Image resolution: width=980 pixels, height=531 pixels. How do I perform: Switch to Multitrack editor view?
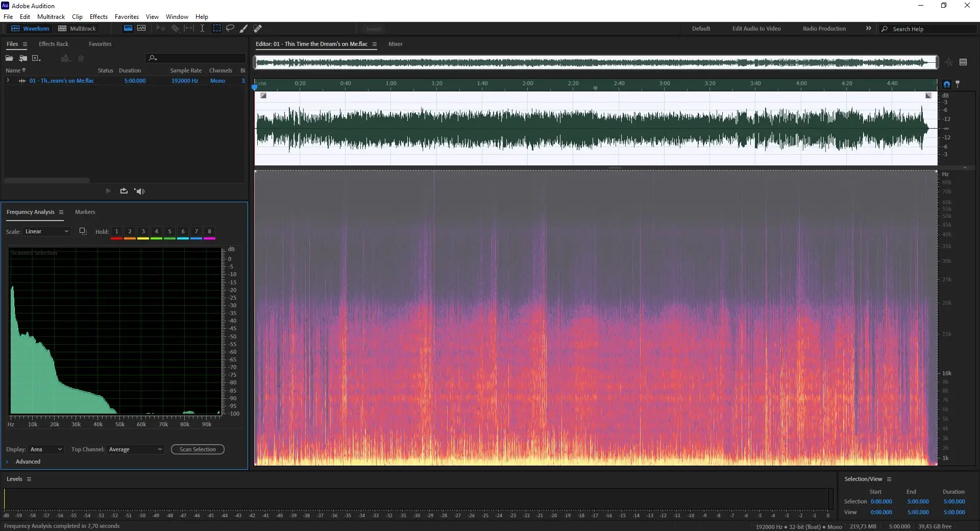77,29
